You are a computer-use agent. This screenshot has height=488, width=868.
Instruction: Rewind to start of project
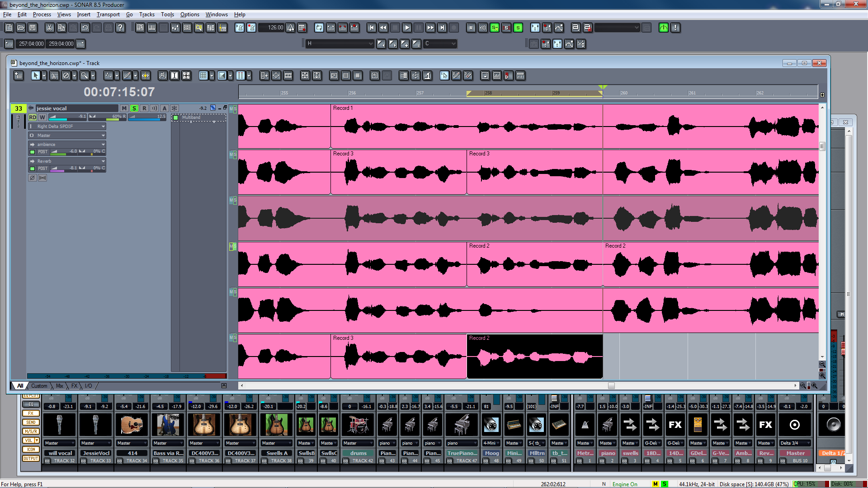[372, 28]
